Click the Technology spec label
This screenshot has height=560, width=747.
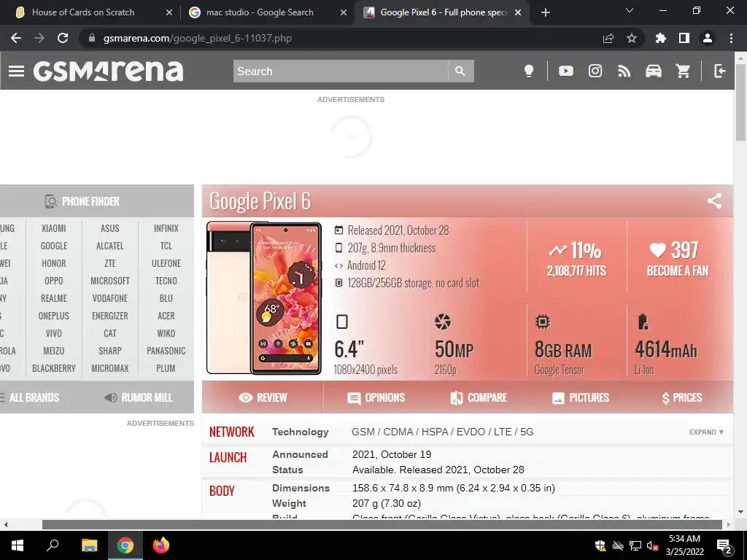click(x=300, y=432)
